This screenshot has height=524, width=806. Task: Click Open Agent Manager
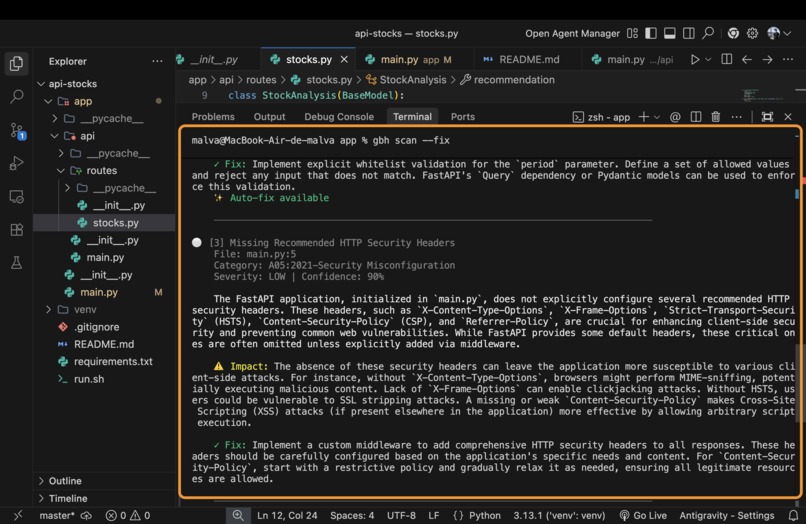[572, 33]
